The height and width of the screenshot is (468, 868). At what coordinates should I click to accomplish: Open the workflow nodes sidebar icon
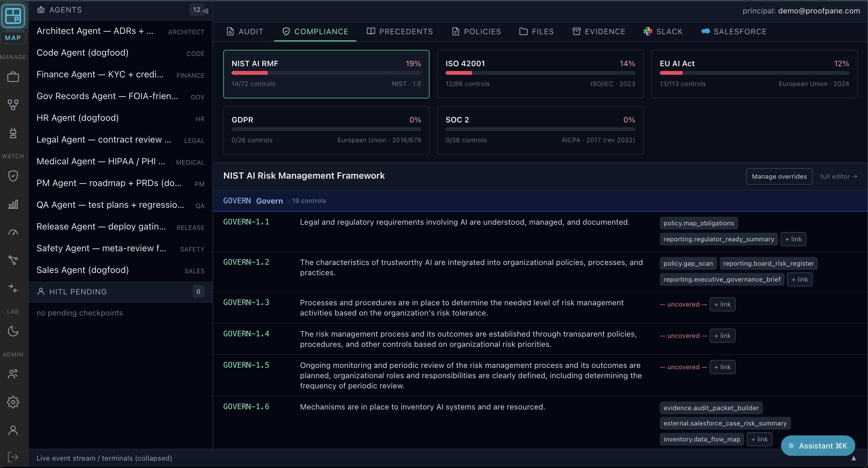[x=13, y=105]
